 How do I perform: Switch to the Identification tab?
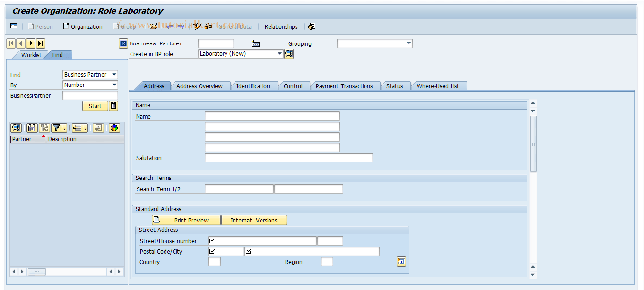254,86
